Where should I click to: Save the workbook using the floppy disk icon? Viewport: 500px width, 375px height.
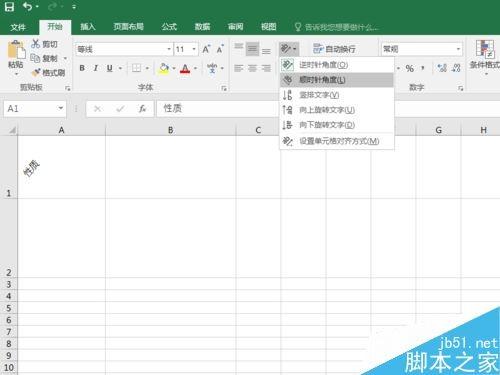tap(9, 7)
